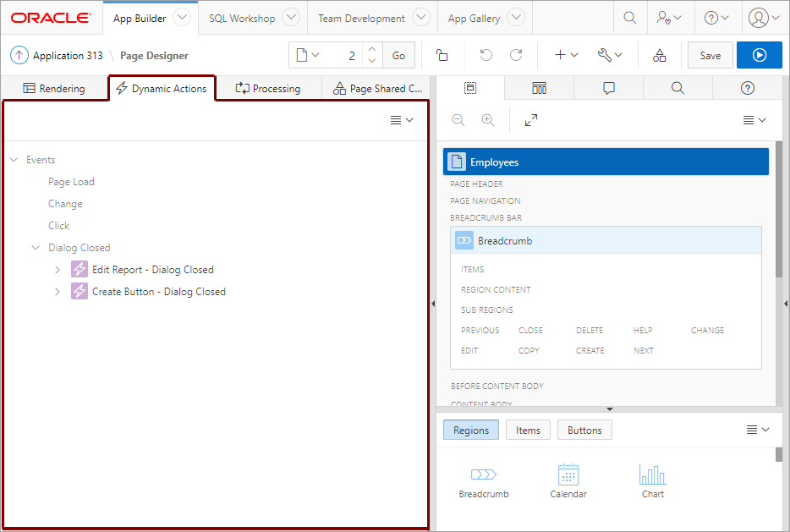The width and height of the screenshot is (790, 532).
Task: Click the Breadcrumb region icon in layout
Action: pyautogui.click(x=464, y=241)
